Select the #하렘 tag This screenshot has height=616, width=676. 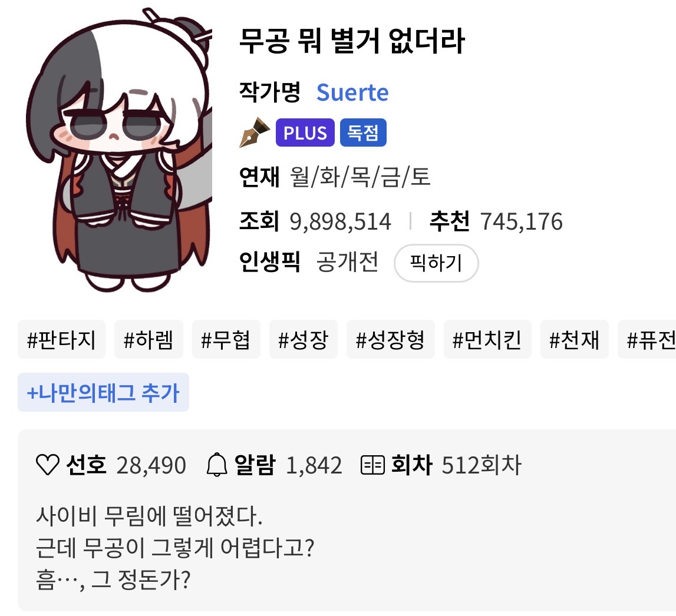pyautogui.click(x=149, y=339)
